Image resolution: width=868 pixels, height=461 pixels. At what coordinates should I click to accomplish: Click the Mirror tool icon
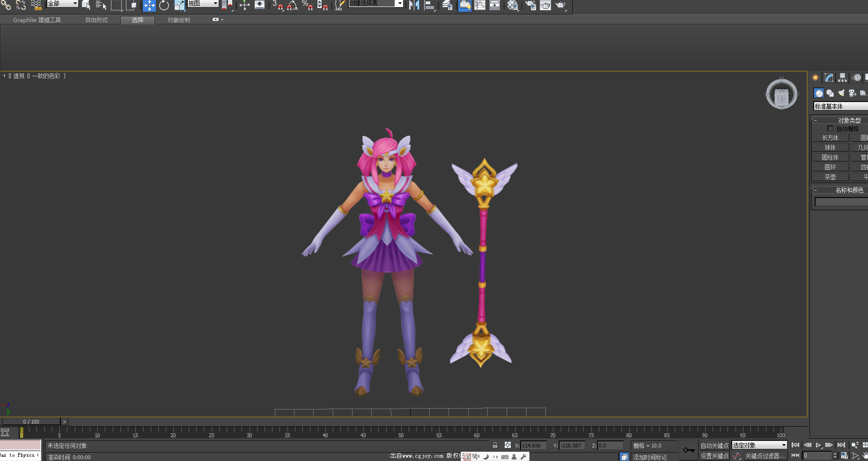414,5
